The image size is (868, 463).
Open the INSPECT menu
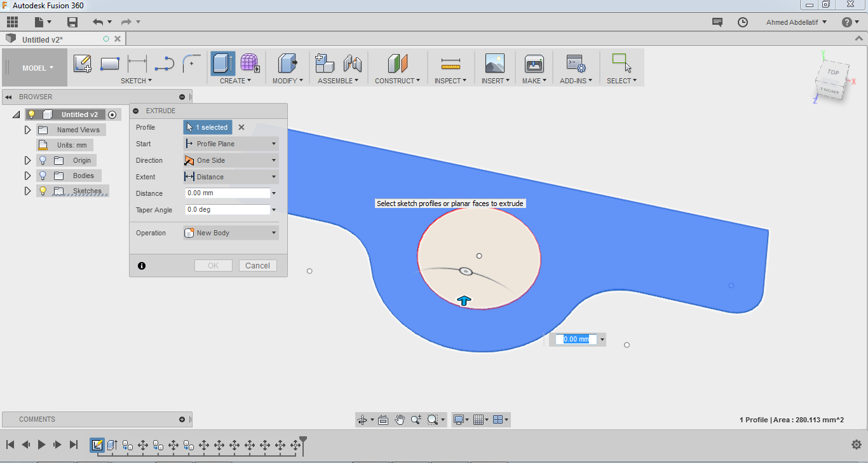pyautogui.click(x=451, y=81)
